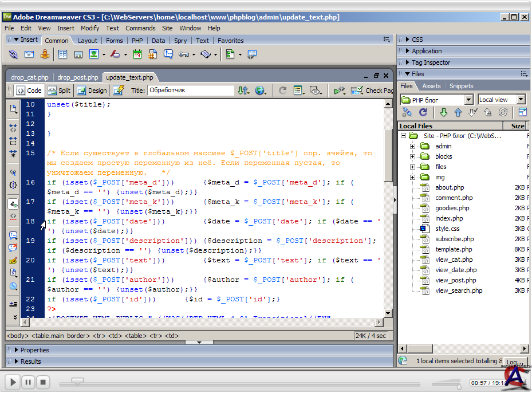This screenshot has width=532, height=393.
Task: Click the Insert Date calendar icon
Action: click(x=137, y=54)
